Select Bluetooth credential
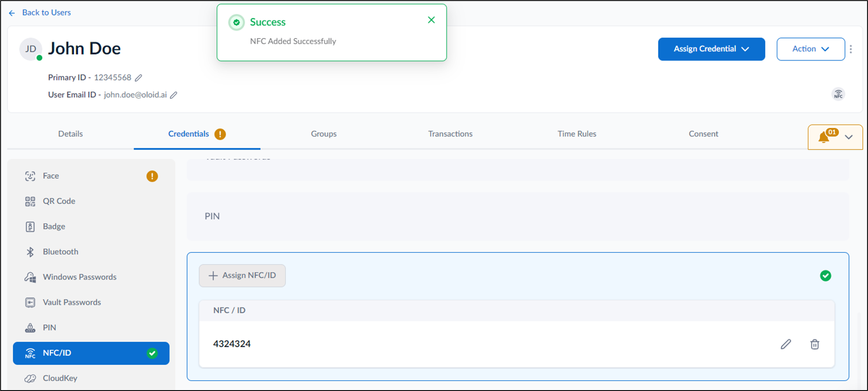Image resolution: width=868 pixels, height=391 pixels. tap(91, 252)
